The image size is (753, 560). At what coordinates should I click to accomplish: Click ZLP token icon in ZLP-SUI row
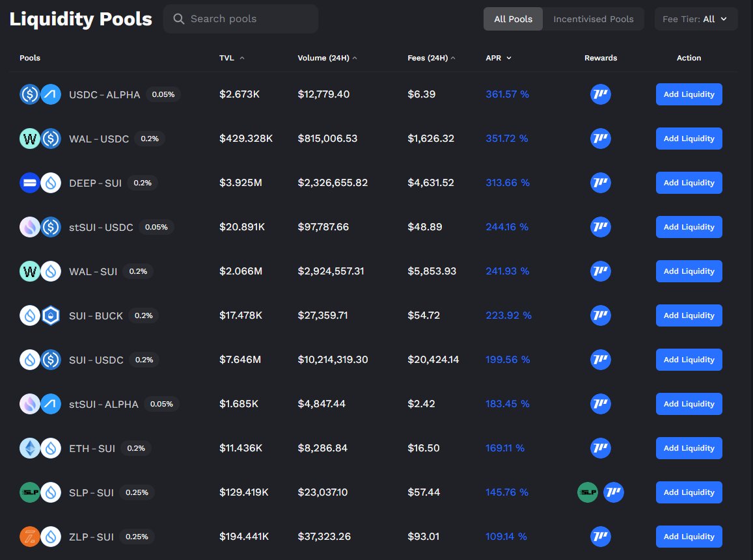(30, 537)
